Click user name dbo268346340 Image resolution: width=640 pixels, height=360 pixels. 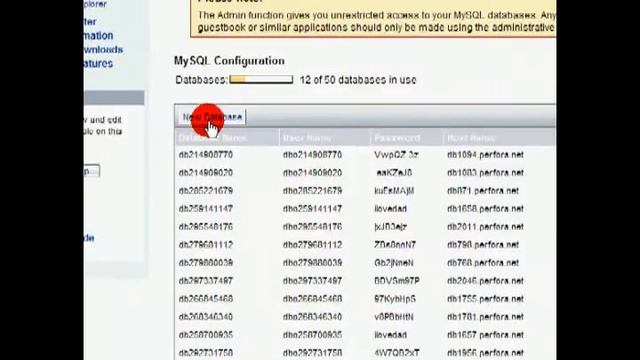tap(312, 317)
